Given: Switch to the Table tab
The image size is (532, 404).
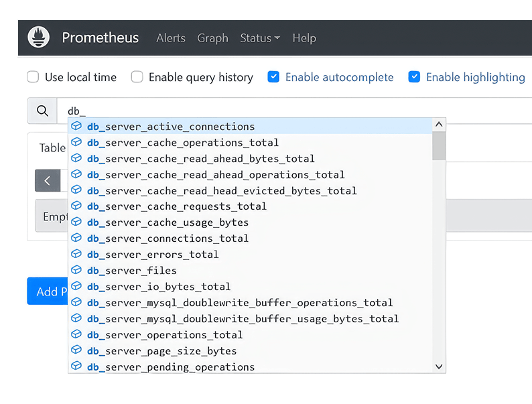Looking at the screenshot, I should click(52, 148).
